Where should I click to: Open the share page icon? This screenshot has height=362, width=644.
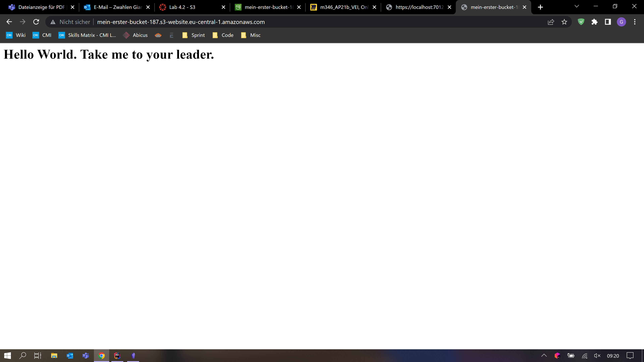coord(551,22)
